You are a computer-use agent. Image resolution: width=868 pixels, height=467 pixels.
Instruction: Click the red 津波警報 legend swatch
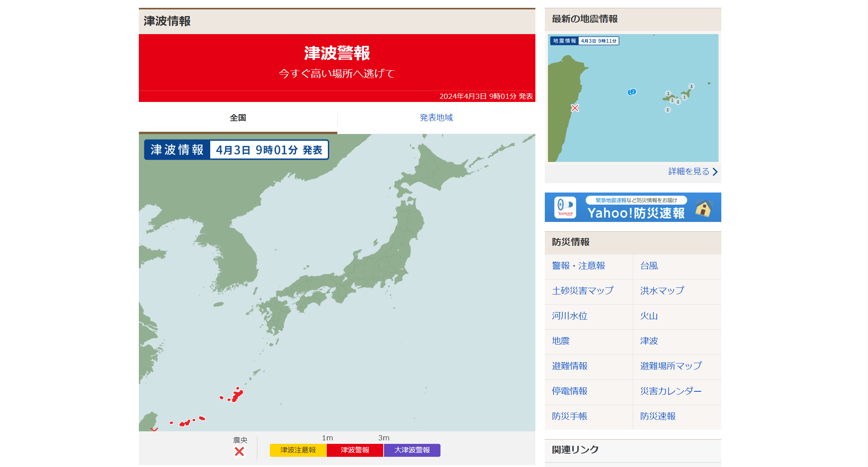pyautogui.click(x=355, y=450)
